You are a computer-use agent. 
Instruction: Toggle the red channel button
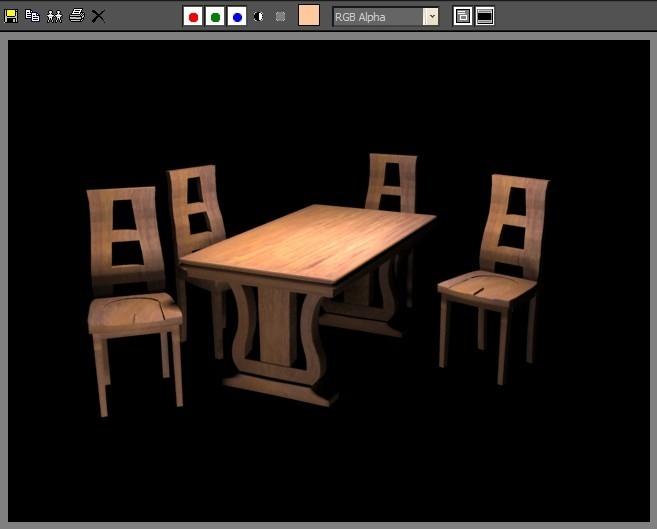tap(193, 17)
